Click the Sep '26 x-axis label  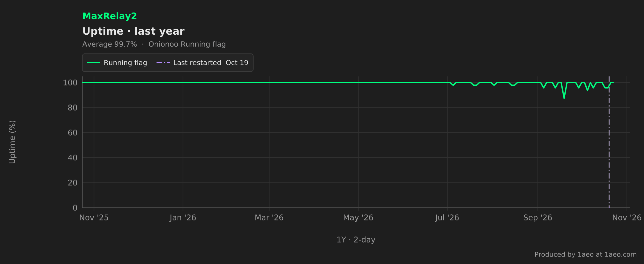[538, 218]
